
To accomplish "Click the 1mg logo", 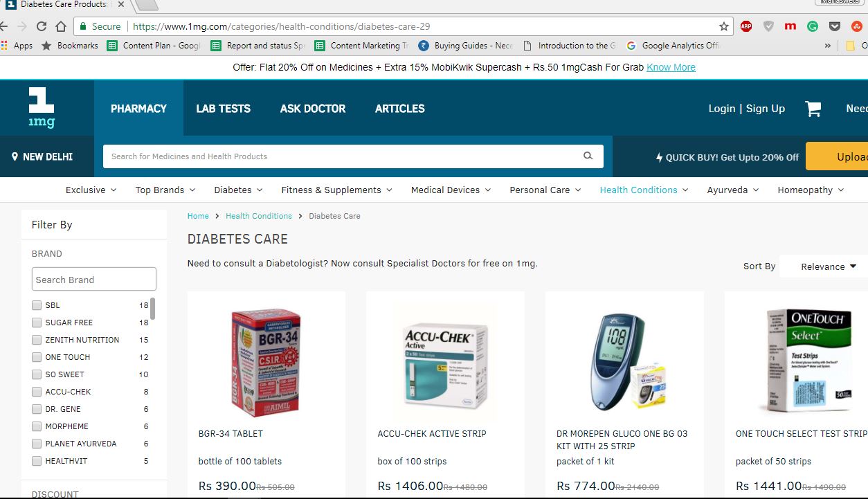I will tap(42, 107).
